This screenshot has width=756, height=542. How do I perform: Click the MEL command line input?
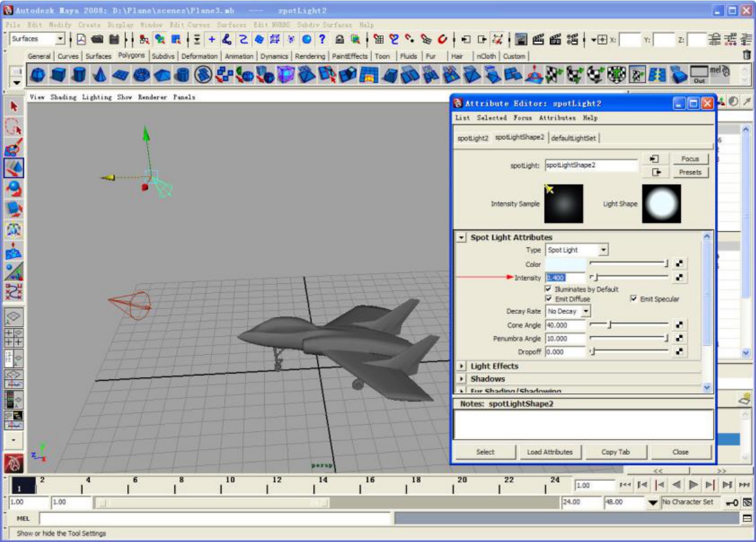tap(215, 519)
